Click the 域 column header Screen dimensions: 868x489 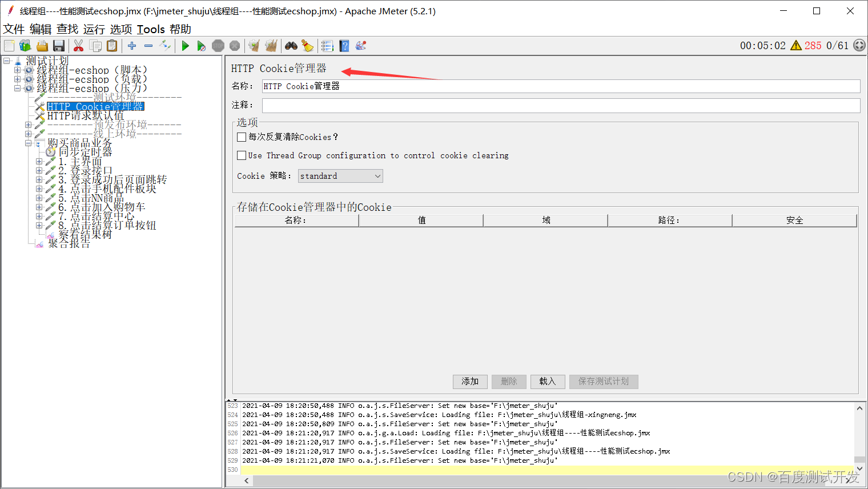pos(545,221)
